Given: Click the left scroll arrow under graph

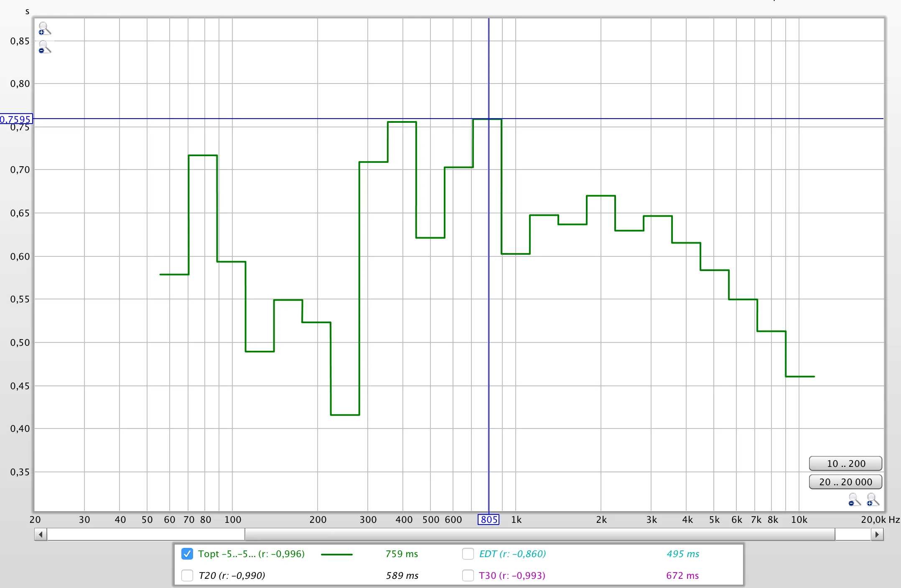Looking at the screenshot, I should tap(41, 535).
